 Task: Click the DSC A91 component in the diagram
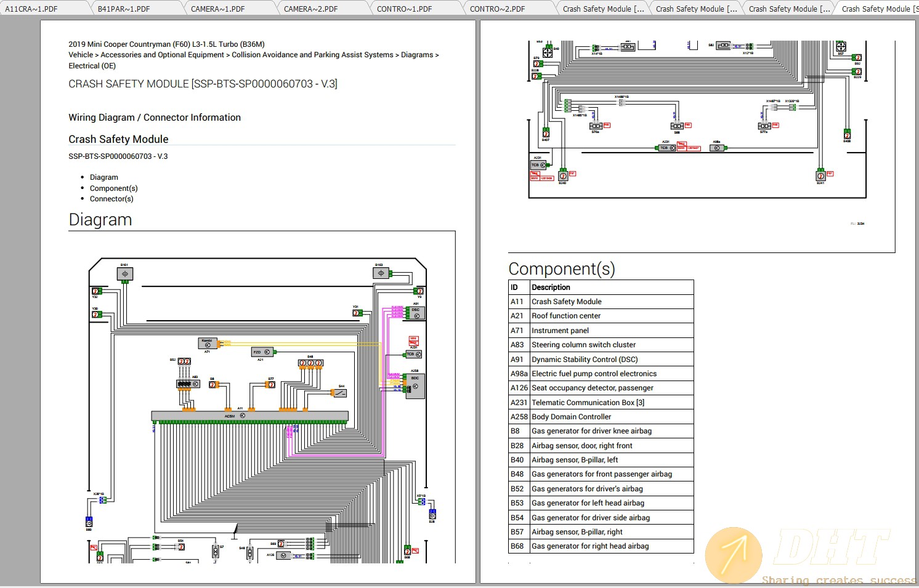point(416,313)
